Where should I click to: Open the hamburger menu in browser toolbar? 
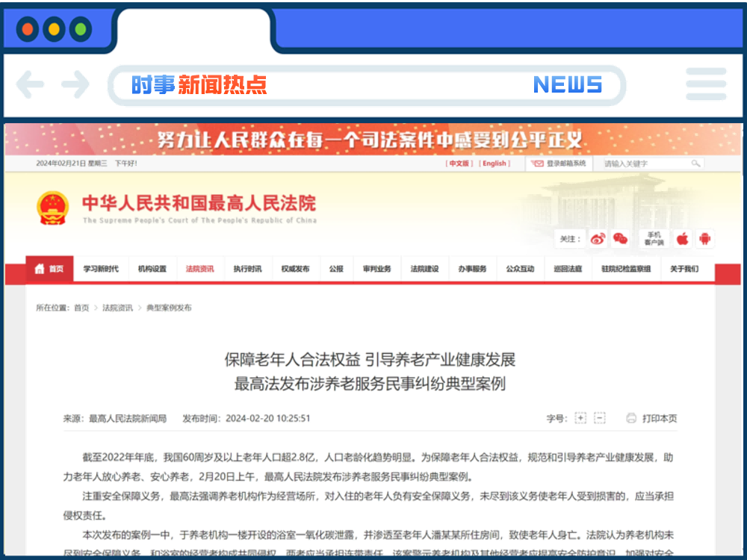pyautogui.click(x=706, y=84)
